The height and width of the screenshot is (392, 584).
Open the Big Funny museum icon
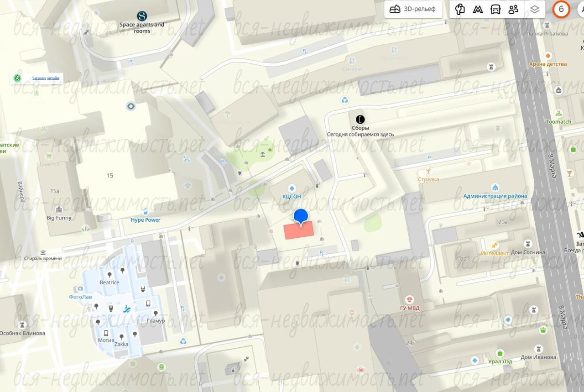59,209
